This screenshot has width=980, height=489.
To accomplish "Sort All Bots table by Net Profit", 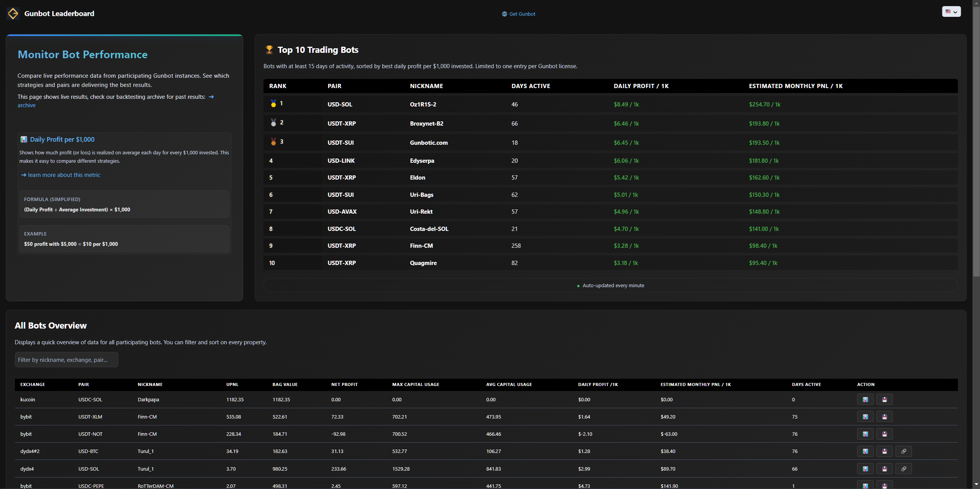I will coord(344,384).
